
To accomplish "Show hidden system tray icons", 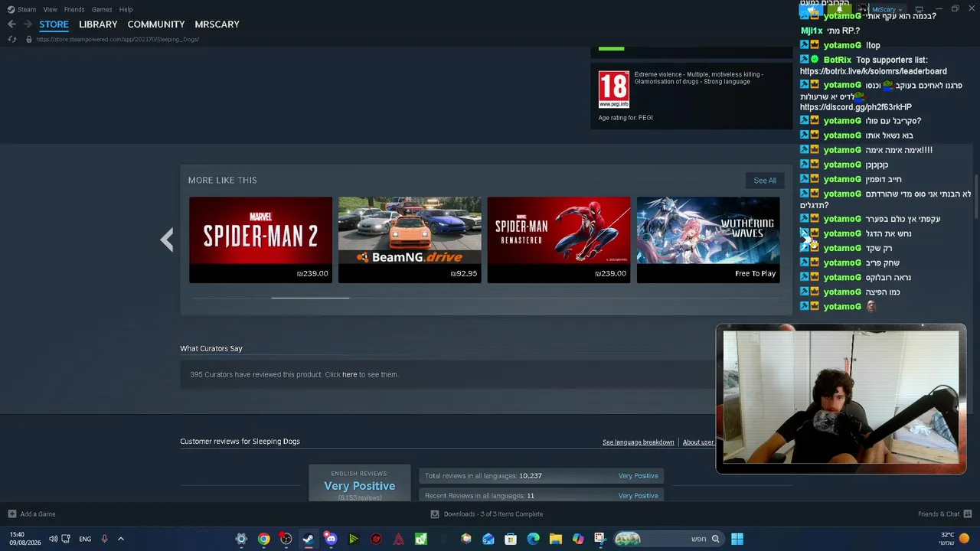I will point(120,539).
